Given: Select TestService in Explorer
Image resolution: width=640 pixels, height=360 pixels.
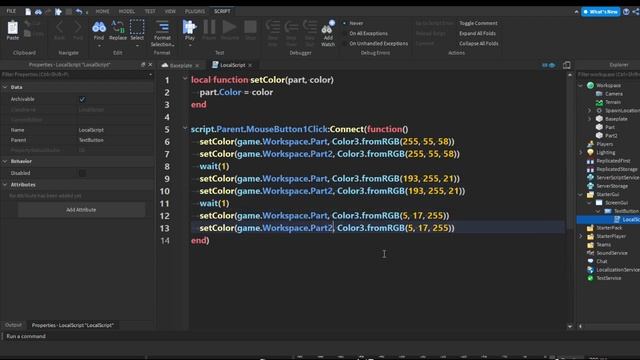Looking at the screenshot, I should pyautogui.click(x=609, y=278).
